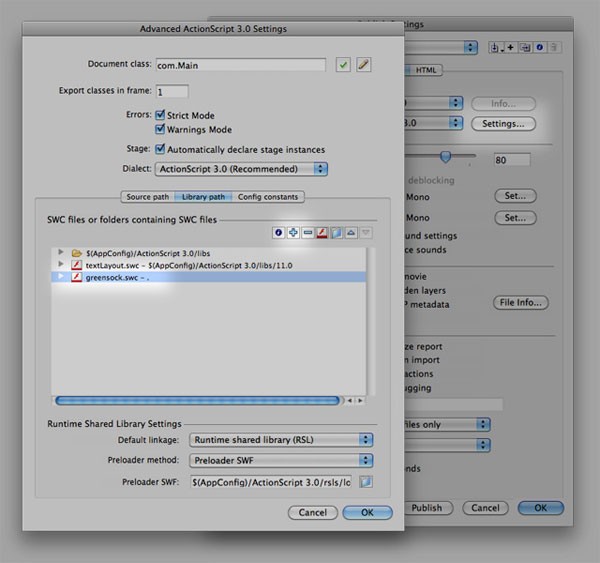Expand the $(AppConfig)/ActionScript 3.0/libs folder row

[60, 252]
